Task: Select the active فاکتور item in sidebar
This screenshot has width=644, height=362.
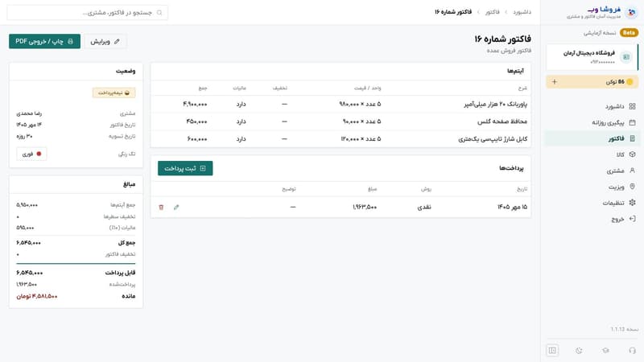Action: (x=592, y=138)
